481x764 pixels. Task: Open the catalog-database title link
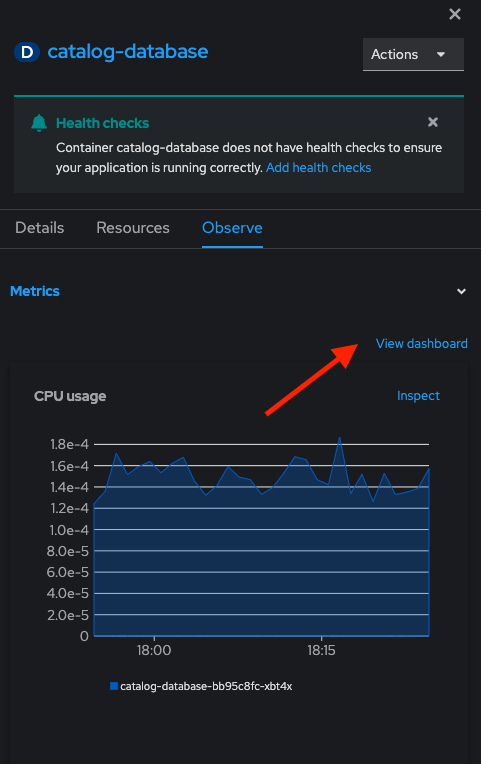click(128, 52)
